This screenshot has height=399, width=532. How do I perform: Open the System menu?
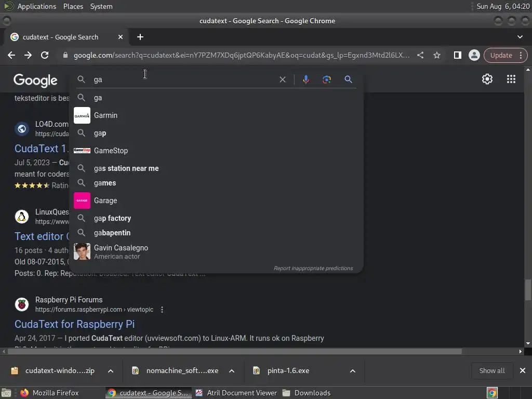tap(101, 6)
